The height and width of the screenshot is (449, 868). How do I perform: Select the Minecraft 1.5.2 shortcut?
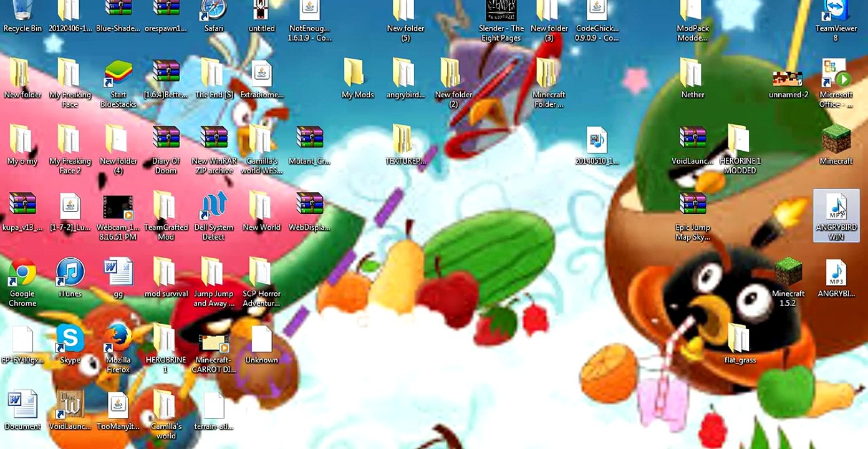[x=788, y=283]
